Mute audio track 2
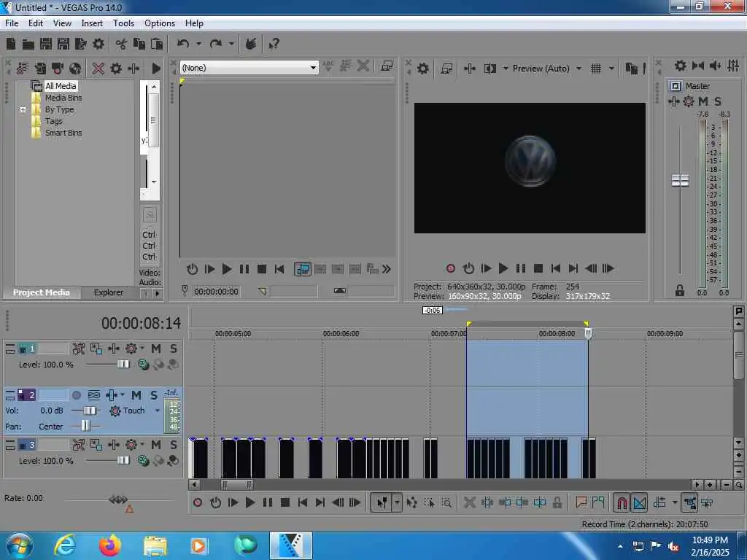Screen dimensions: 747x560 click(136, 395)
